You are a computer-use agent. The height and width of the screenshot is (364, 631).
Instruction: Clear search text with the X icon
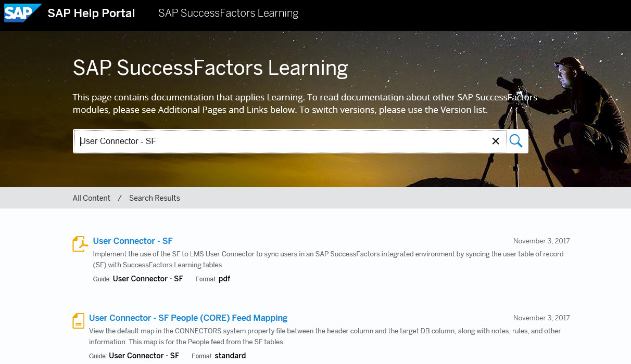pyautogui.click(x=496, y=141)
